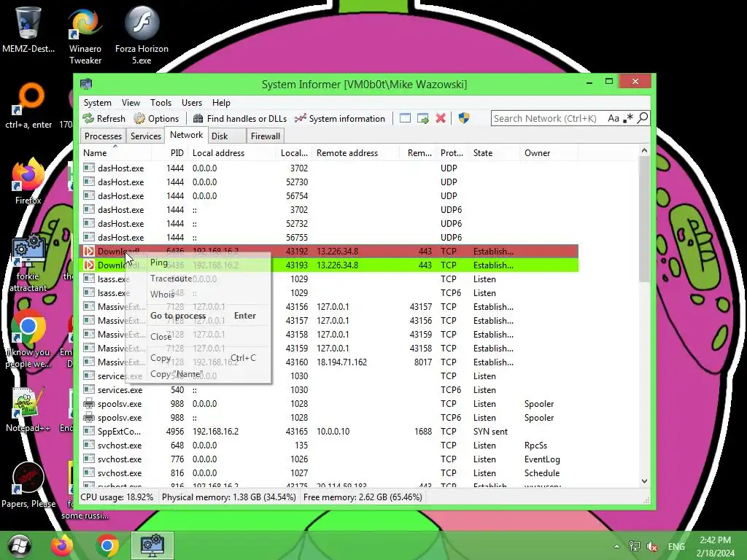The image size is (747, 560).
Task: Click the shield elevation toolbar icon
Action: pyautogui.click(x=463, y=118)
